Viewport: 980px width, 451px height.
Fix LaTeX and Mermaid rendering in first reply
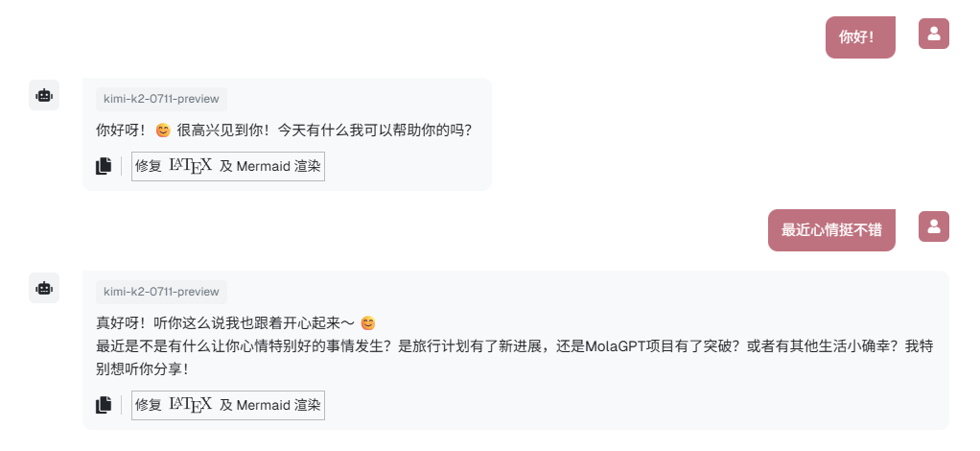point(228,166)
